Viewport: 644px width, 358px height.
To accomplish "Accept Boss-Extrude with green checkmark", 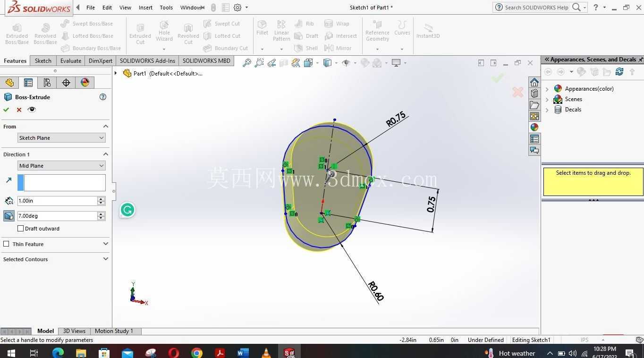I will (6, 110).
